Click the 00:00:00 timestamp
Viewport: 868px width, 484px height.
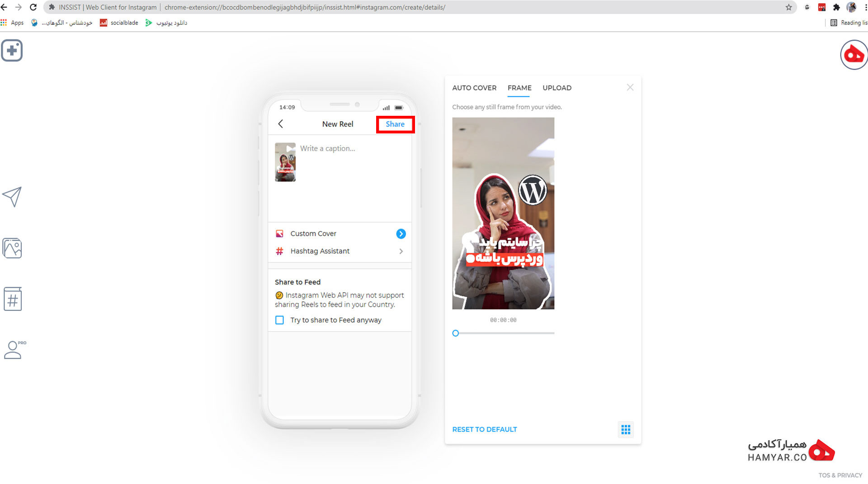[503, 320]
